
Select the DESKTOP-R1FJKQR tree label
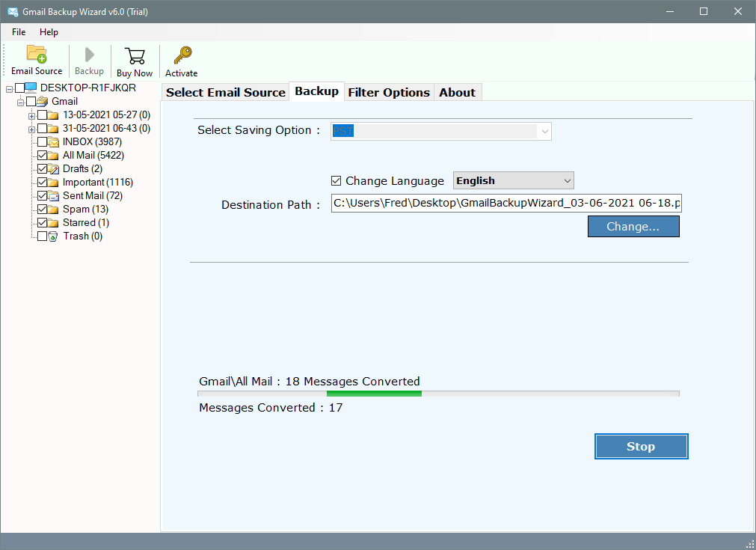88,88
